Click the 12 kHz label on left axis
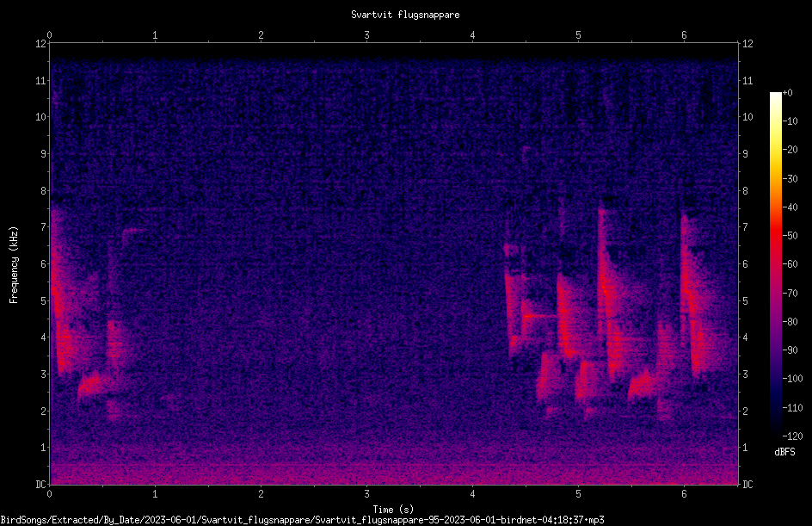The width and height of the screenshot is (812, 526). (41, 44)
